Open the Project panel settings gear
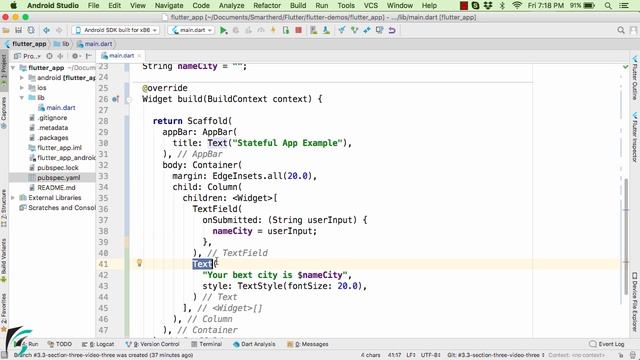The height and width of the screenshot is (360, 640). [x=76, y=56]
